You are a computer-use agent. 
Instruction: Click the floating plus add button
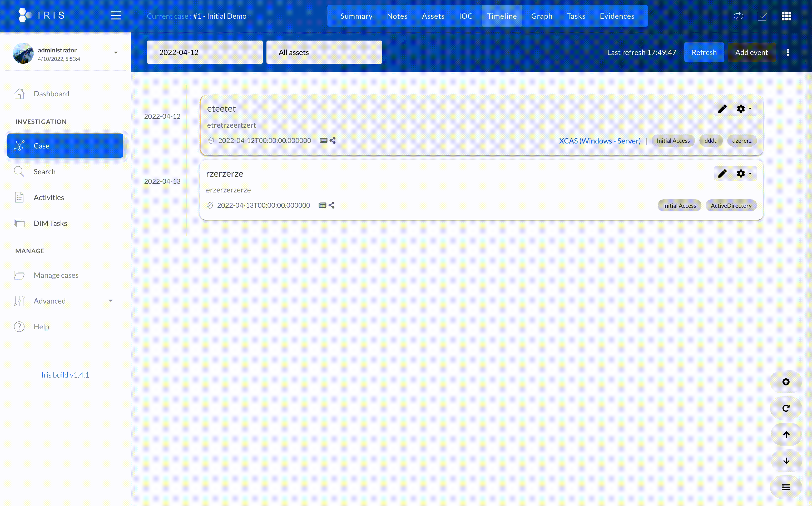click(786, 382)
